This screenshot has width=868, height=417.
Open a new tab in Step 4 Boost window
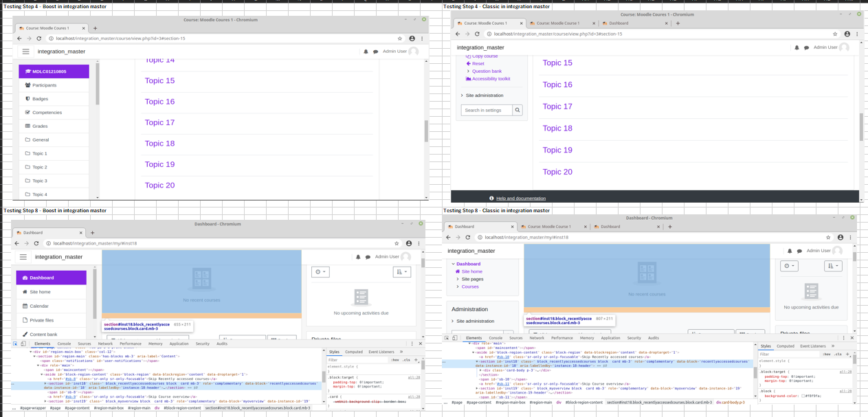95,28
